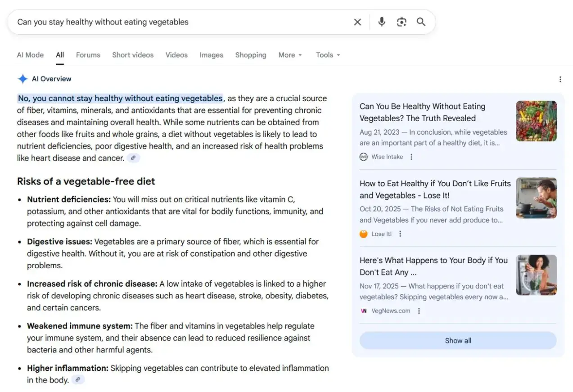
Task: Select the Forums tab
Action: (x=88, y=55)
